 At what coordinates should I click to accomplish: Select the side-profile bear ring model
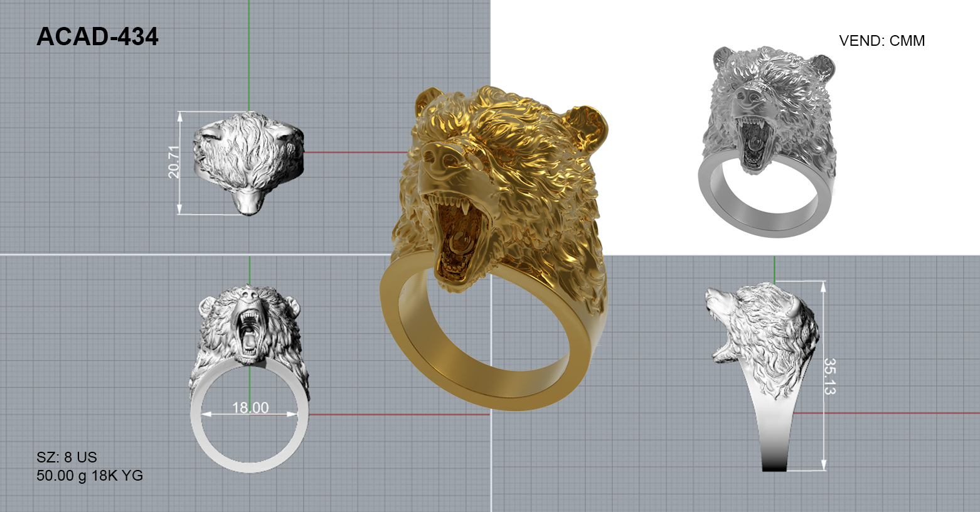pos(762,376)
